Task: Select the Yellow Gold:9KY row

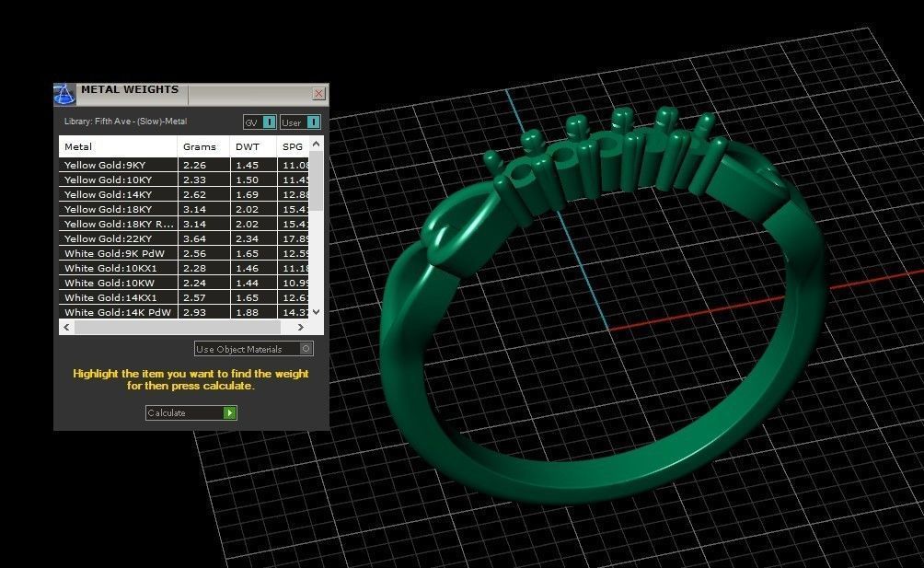Action: pos(184,165)
